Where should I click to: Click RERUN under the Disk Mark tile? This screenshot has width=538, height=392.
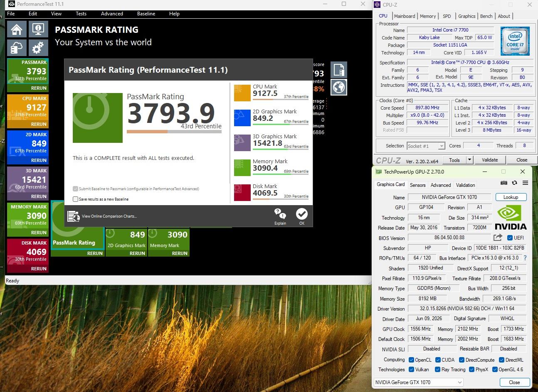click(x=39, y=269)
